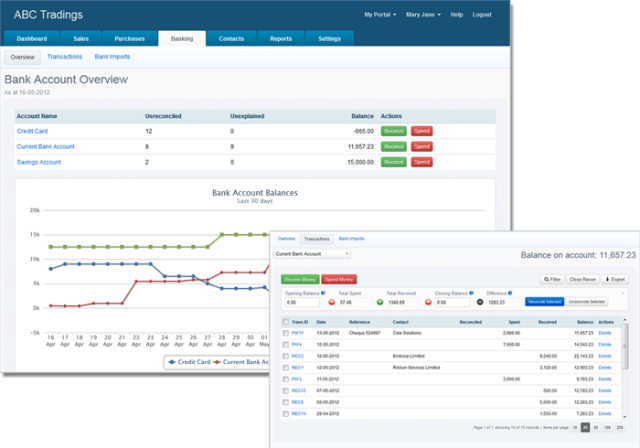
Task: Tick the checkbox for transaction PAY4
Action: coord(286,345)
